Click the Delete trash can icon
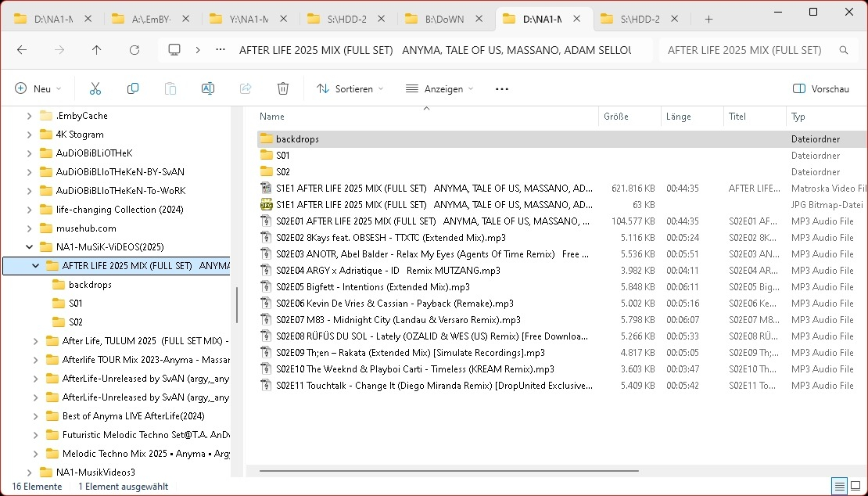The width and height of the screenshot is (868, 496). click(x=283, y=89)
